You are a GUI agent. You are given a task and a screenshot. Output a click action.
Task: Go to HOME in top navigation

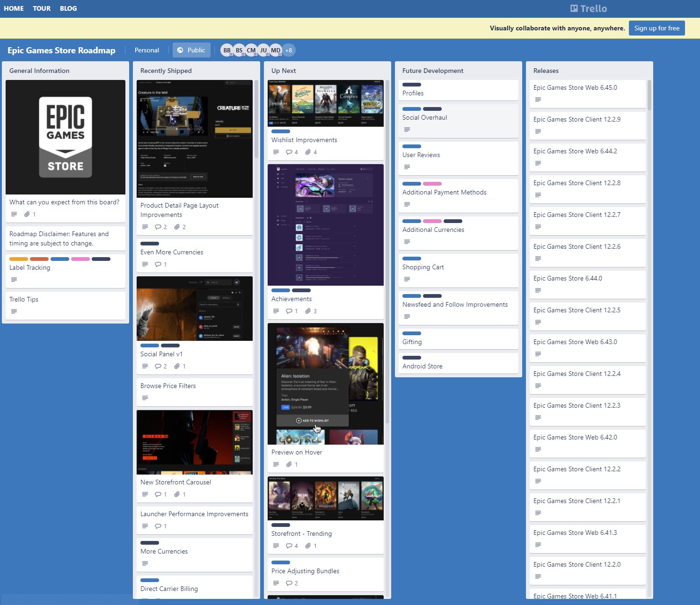[x=14, y=8]
